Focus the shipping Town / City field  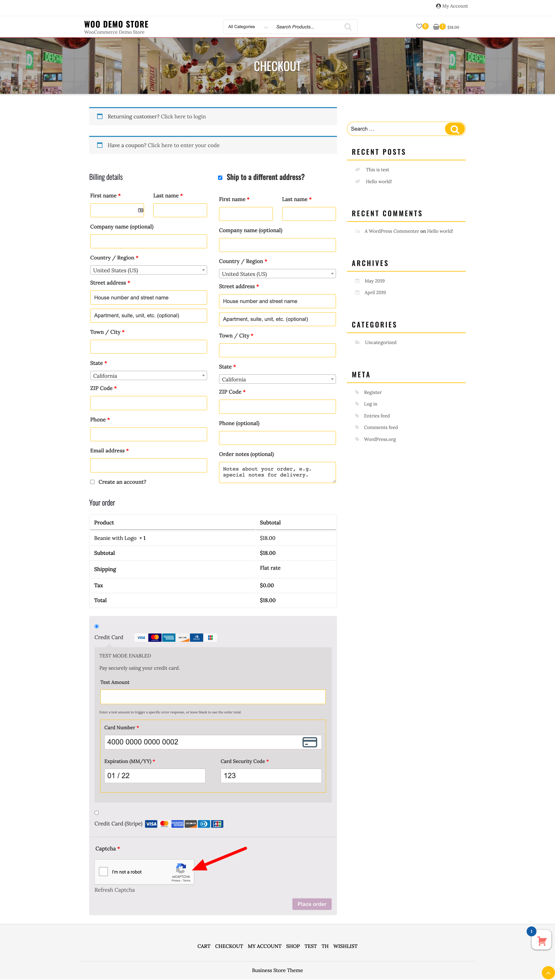click(277, 350)
